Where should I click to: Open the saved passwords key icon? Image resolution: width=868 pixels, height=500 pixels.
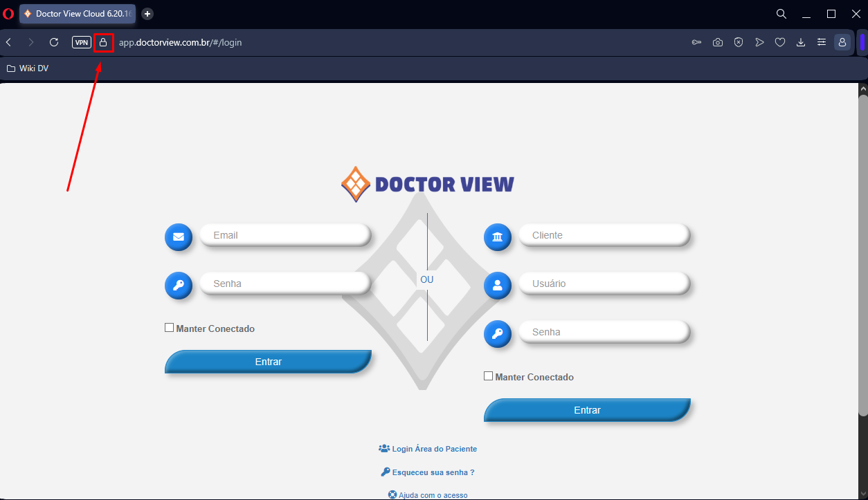696,43
